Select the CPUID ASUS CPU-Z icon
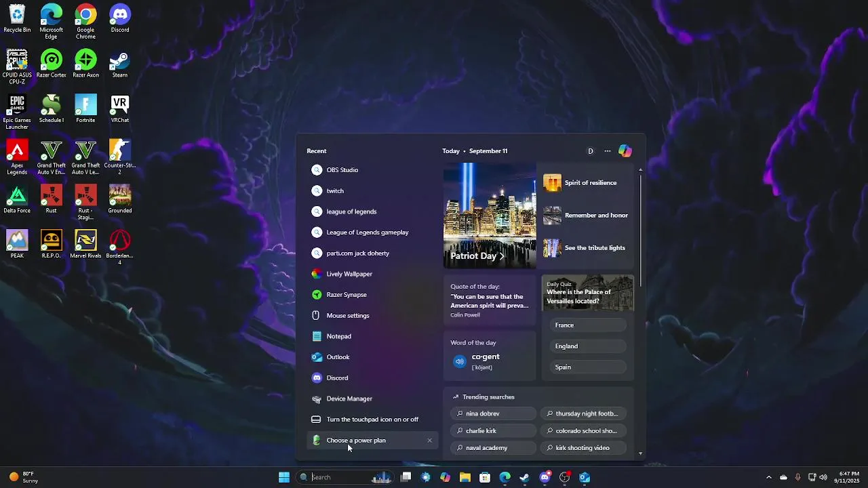The image size is (868, 488). (x=17, y=67)
